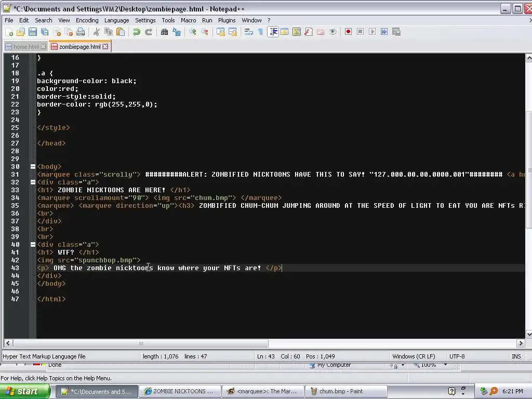Open the Language menu
Screen dimensions: 532x399
coord(116,20)
